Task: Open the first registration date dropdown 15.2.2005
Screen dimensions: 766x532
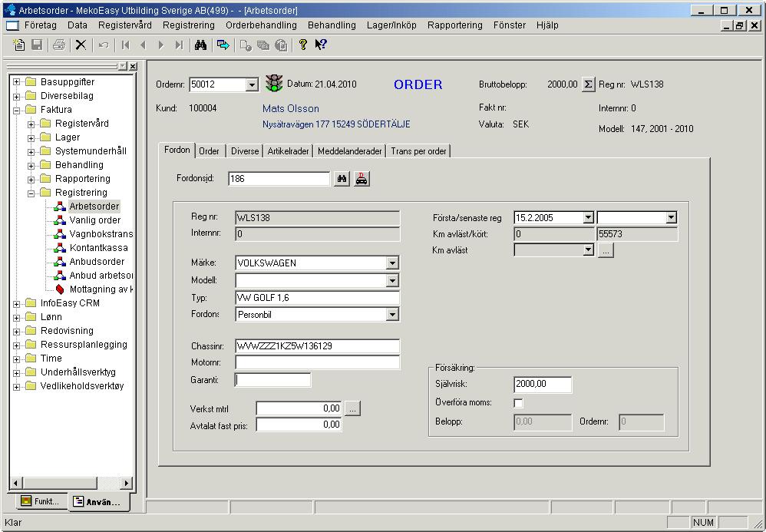Action: tap(588, 218)
